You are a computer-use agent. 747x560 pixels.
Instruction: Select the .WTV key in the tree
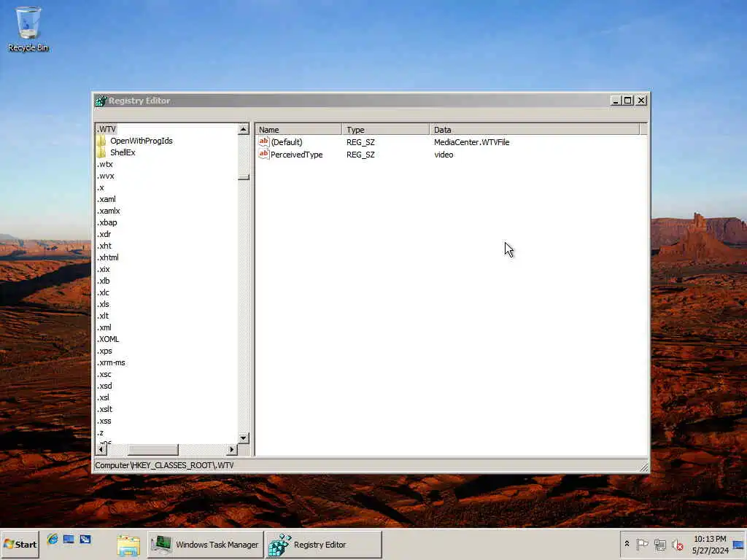(107, 129)
